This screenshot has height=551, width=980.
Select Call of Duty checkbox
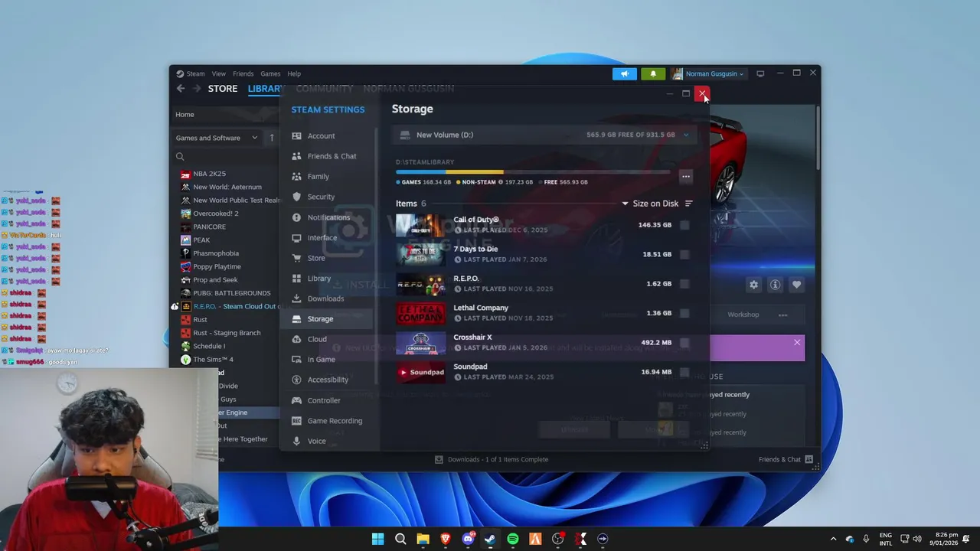coord(684,225)
